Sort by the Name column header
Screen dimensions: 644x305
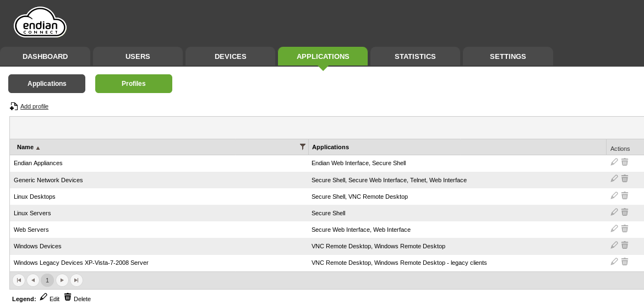(x=25, y=147)
